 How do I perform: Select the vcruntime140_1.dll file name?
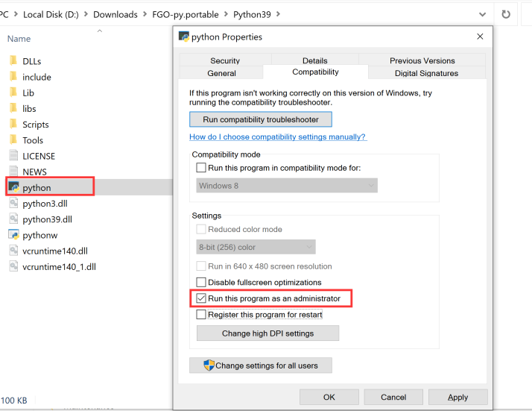(x=59, y=266)
